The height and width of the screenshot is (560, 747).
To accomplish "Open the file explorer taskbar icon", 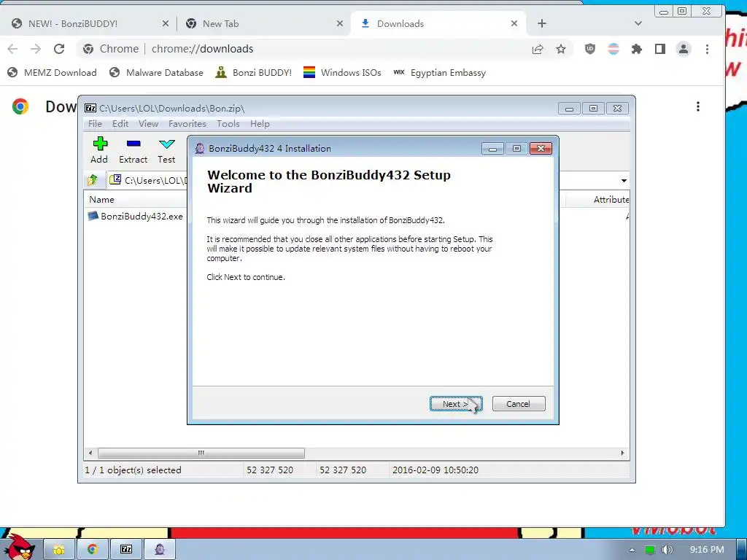I will click(x=59, y=550).
